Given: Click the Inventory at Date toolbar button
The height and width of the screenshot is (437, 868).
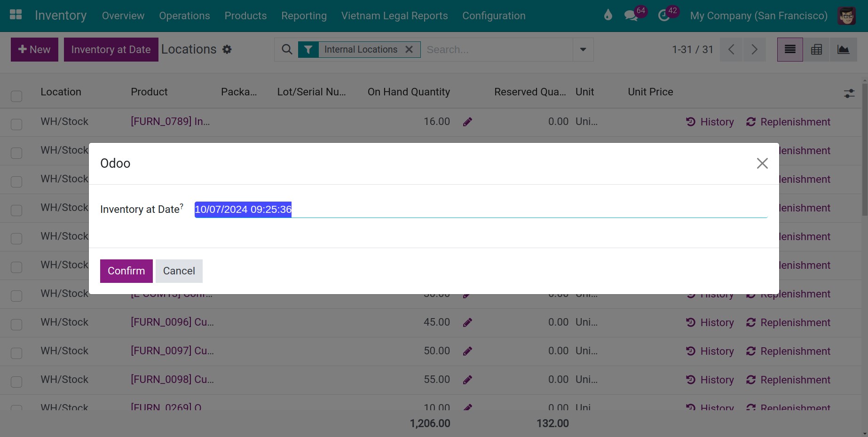Looking at the screenshot, I should (x=111, y=49).
